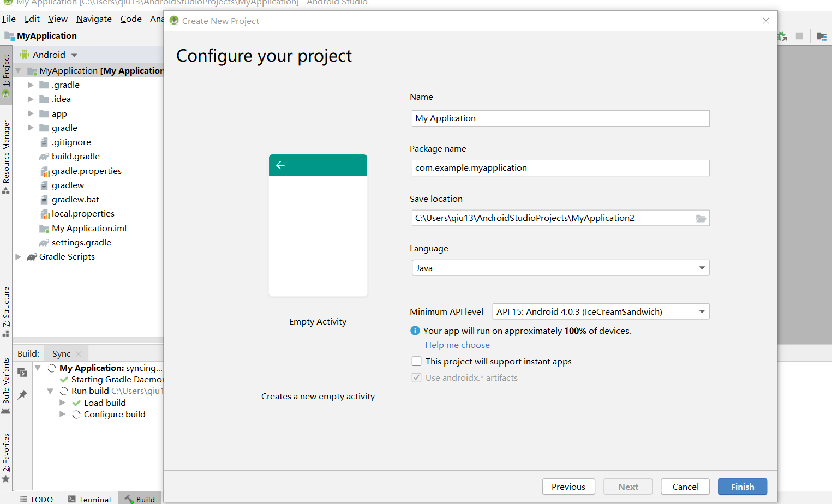Expand the Configure build node
This screenshot has width=832, height=504.
[x=62, y=414]
